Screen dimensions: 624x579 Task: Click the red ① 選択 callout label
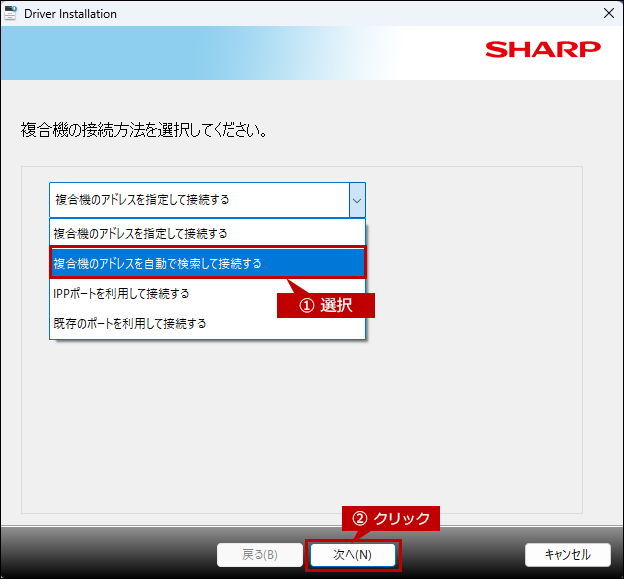point(326,306)
